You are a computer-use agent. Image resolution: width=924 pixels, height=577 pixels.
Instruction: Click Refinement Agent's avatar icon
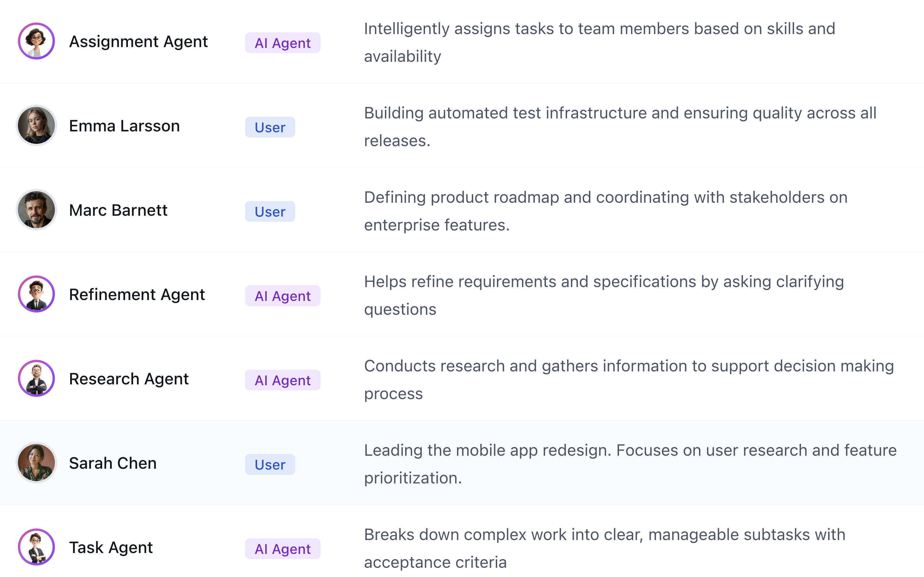point(36,294)
